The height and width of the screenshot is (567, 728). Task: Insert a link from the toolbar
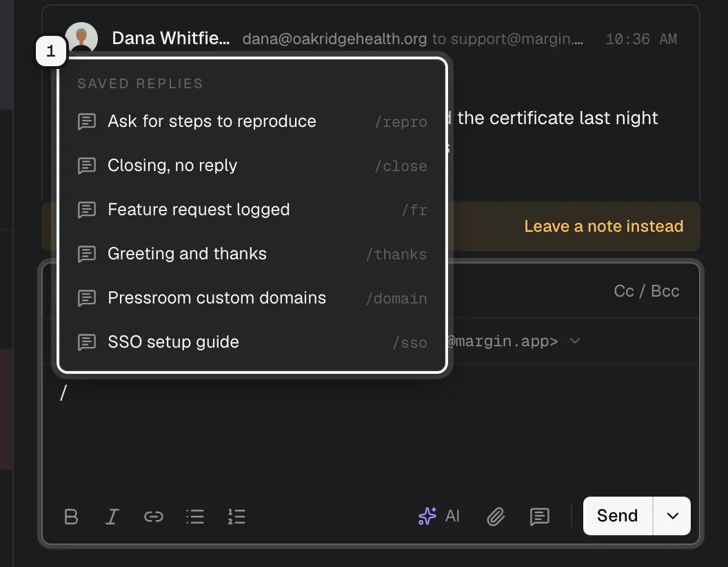point(153,517)
